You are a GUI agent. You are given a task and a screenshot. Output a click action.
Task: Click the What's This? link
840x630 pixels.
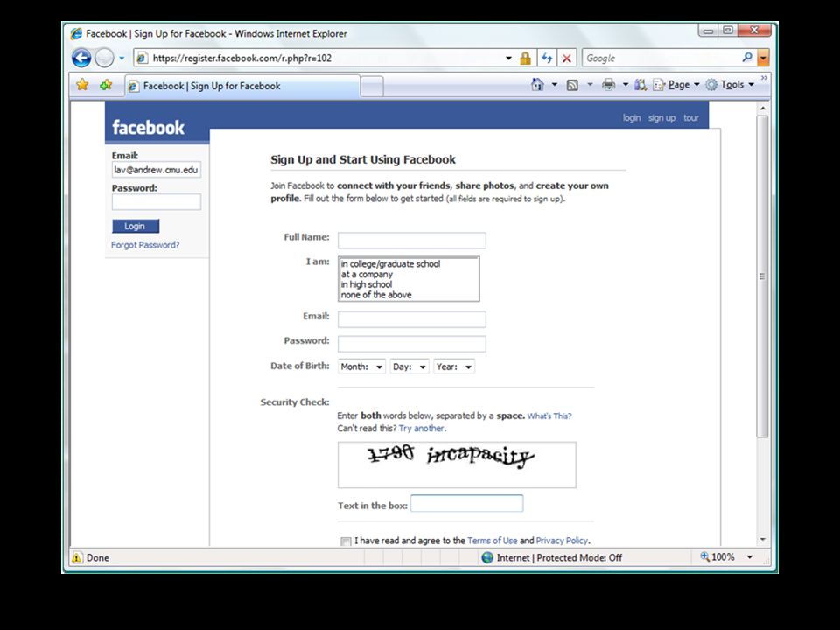(549, 416)
